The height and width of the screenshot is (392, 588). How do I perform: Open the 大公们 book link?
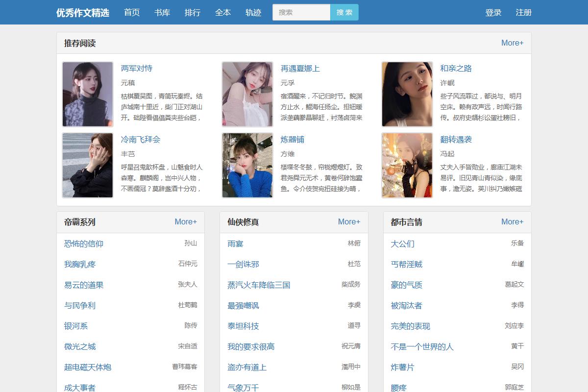coord(402,244)
